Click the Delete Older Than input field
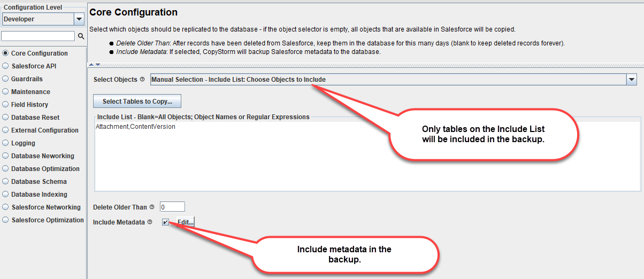 click(172, 207)
